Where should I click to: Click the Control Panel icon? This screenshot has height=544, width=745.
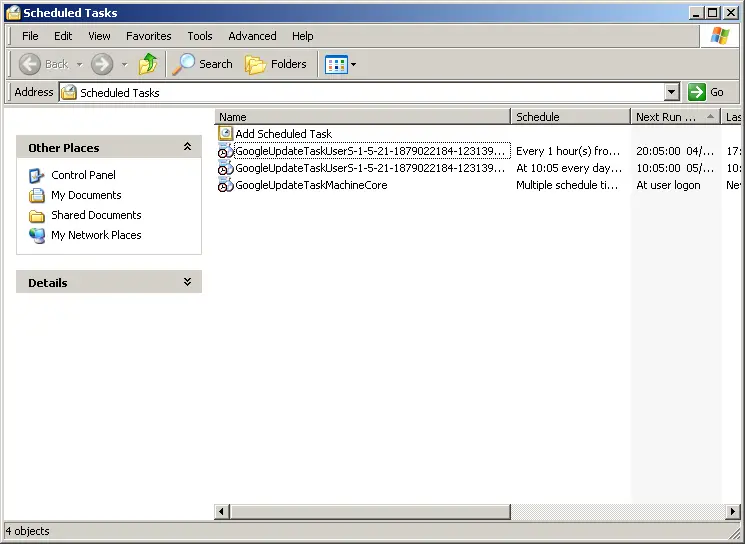tap(37, 175)
